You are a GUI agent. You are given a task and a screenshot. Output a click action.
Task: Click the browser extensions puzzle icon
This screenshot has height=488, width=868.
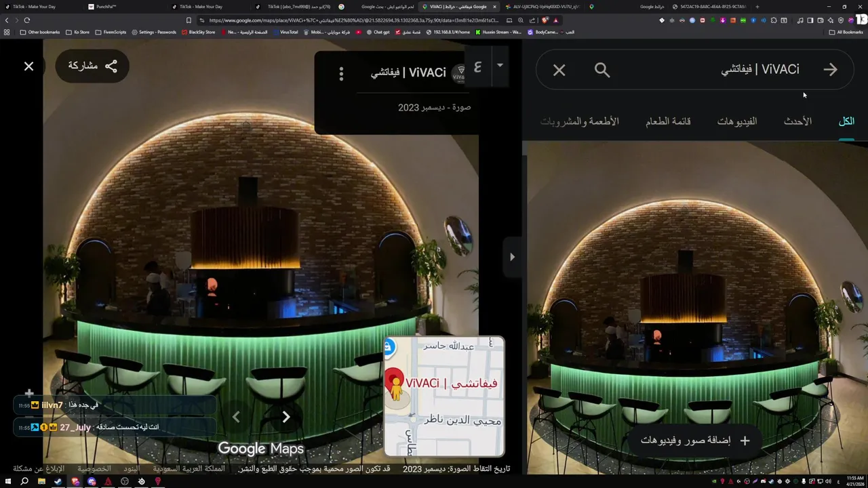(774, 20)
